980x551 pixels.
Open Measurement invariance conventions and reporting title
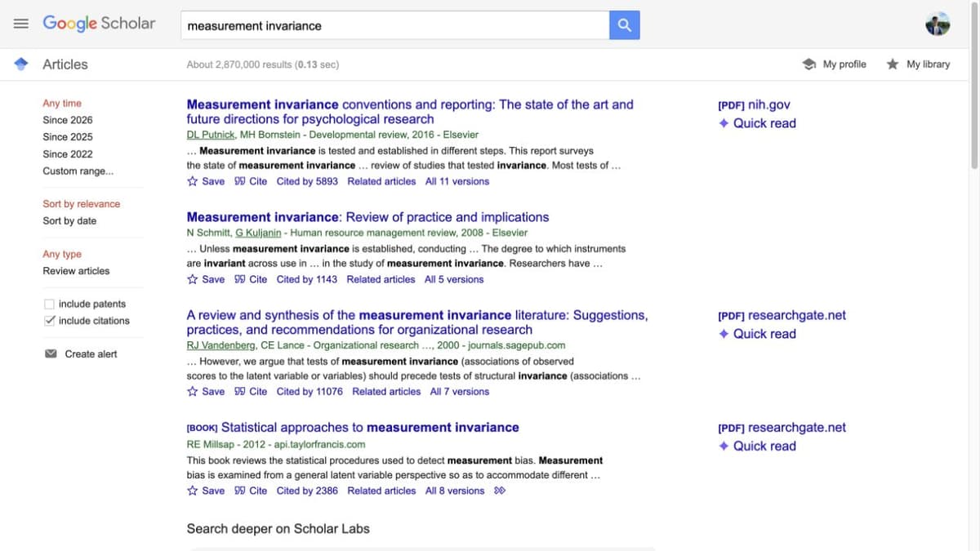click(410, 112)
